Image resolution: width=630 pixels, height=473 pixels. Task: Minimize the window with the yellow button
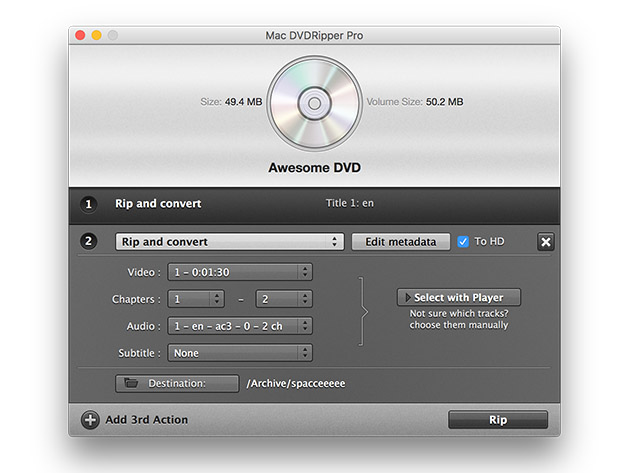(96, 35)
